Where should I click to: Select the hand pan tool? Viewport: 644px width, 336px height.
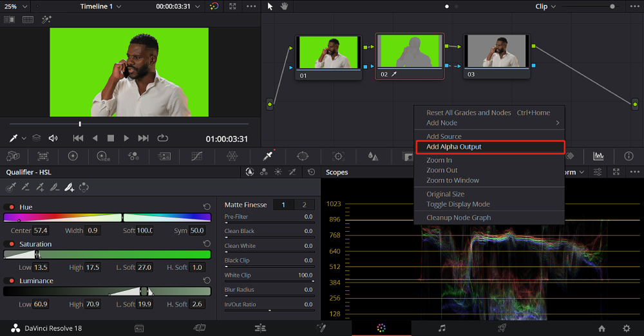[x=284, y=6]
